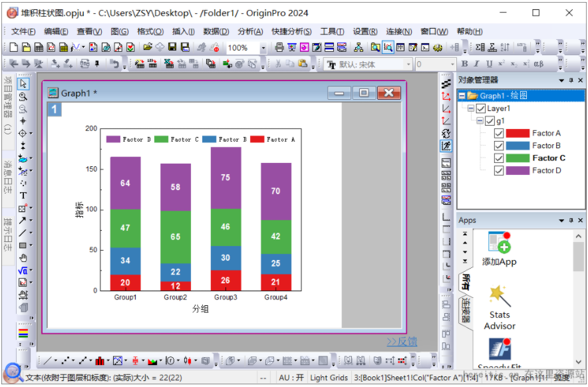
Task: Click the >>反馈 feedback link
Action: click(x=402, y=341)
